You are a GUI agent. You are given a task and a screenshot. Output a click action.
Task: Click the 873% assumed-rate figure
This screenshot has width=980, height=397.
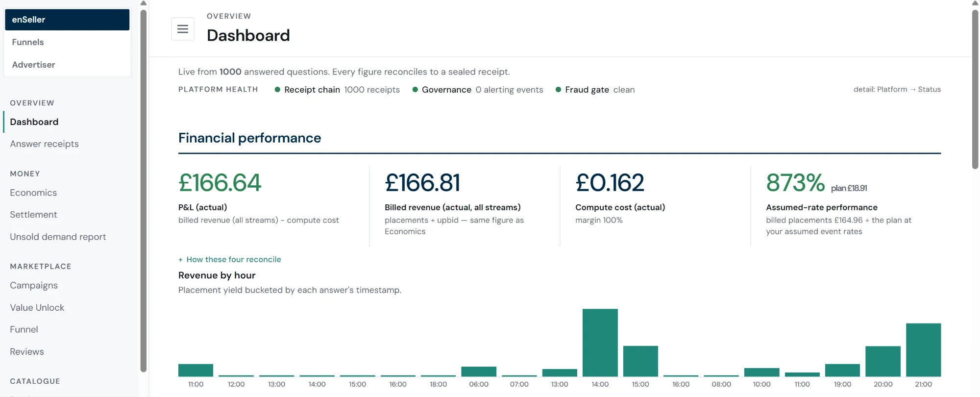coord(795,183)
